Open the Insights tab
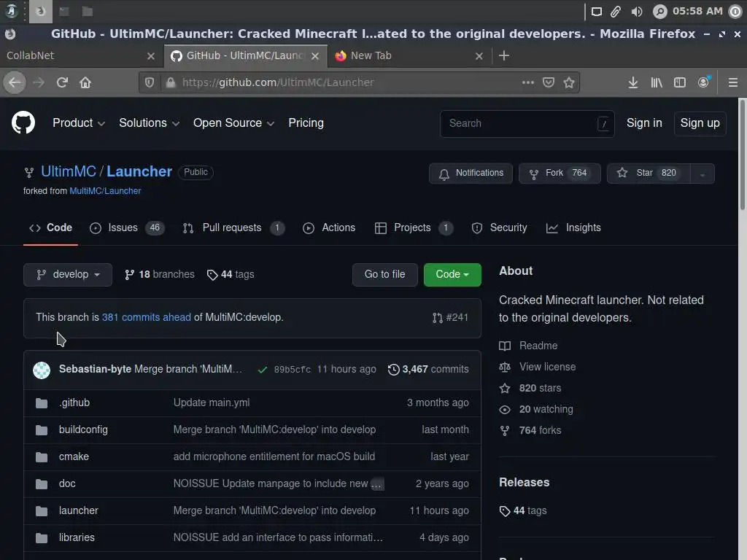747x560 pixels. 573,227
